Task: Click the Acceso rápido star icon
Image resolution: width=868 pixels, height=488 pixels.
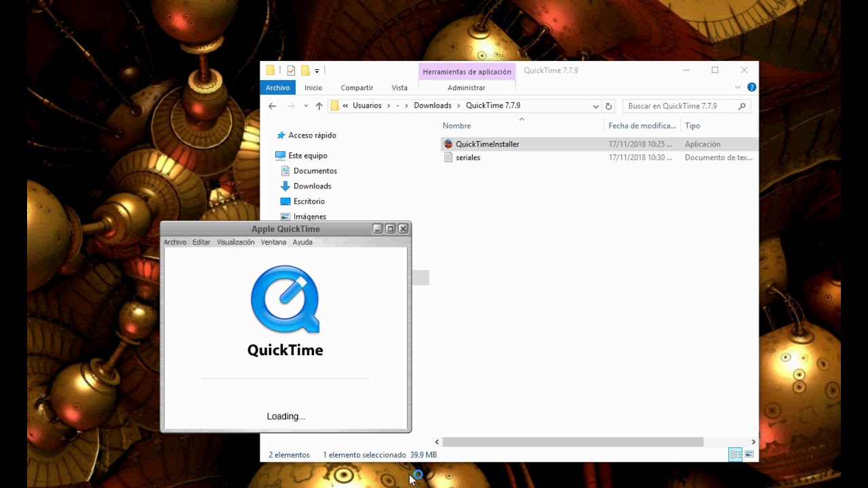Action: 280,136
